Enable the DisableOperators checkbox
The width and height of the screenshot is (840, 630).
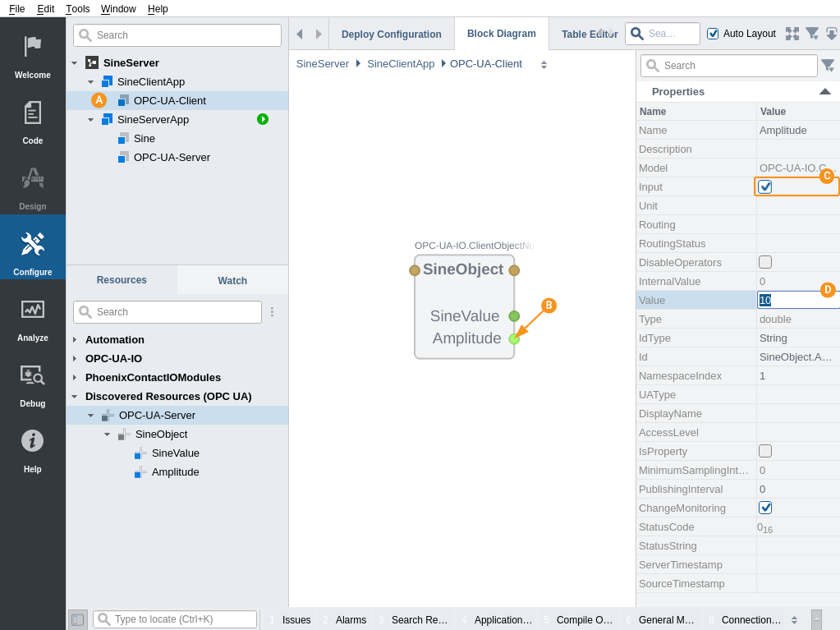click(x=765, y=262)
